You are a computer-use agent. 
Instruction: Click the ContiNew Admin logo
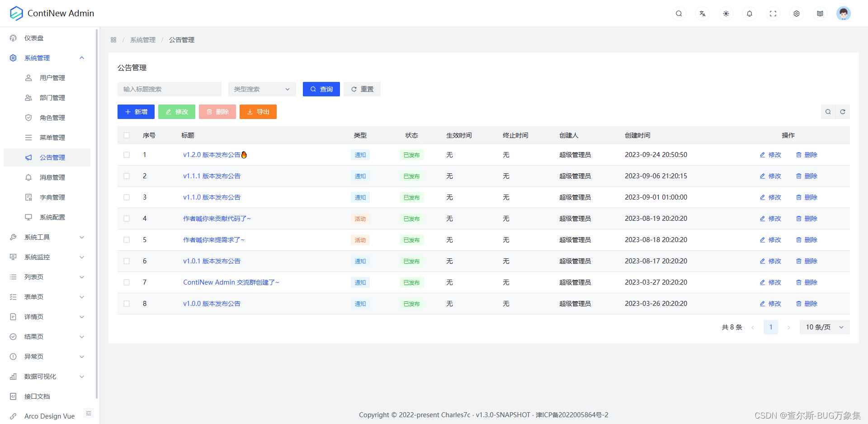[16, 14]
